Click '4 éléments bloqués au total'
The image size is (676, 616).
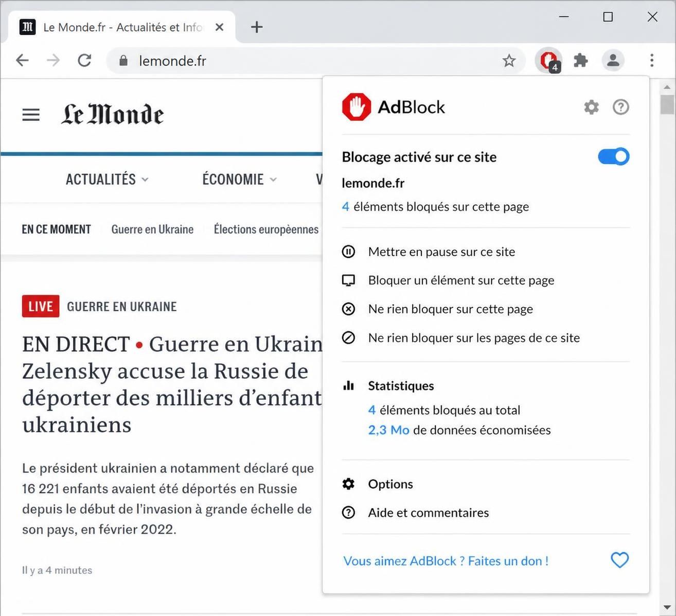point(444,410)
